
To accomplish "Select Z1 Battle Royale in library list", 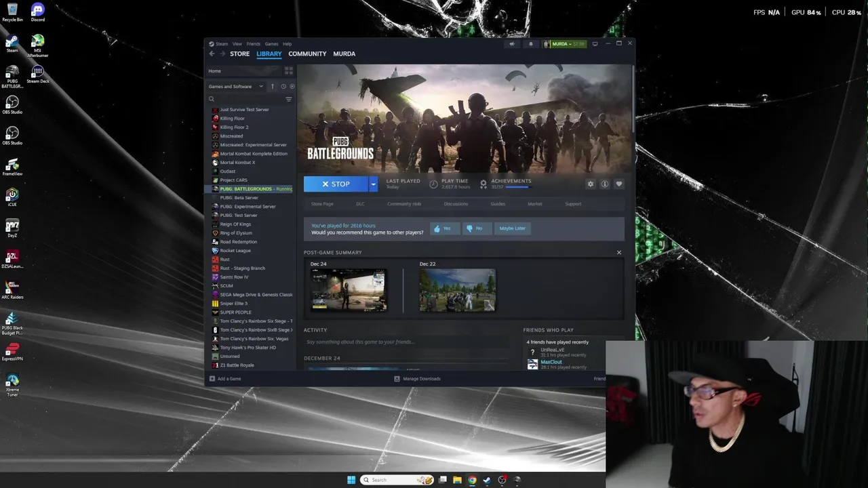I will coord(237,365).
